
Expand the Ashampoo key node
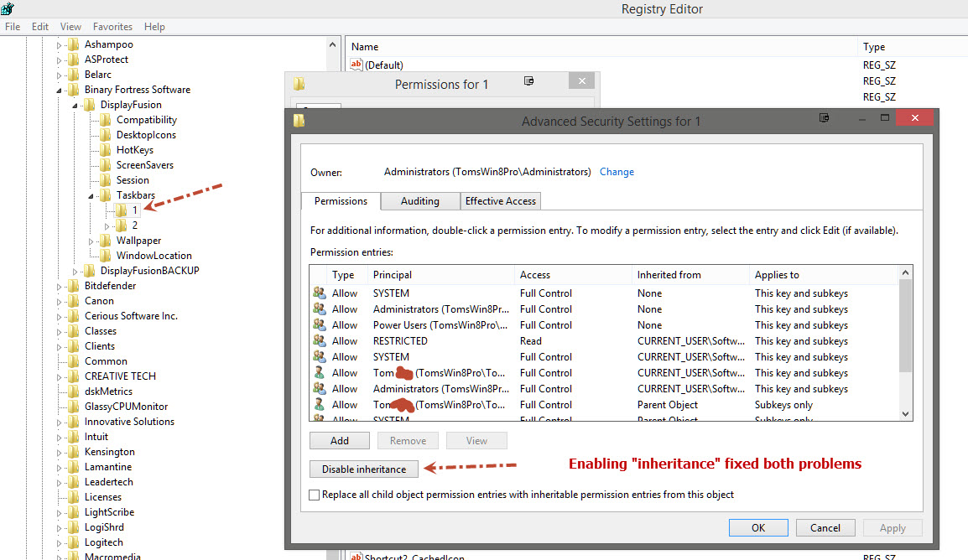59,44
